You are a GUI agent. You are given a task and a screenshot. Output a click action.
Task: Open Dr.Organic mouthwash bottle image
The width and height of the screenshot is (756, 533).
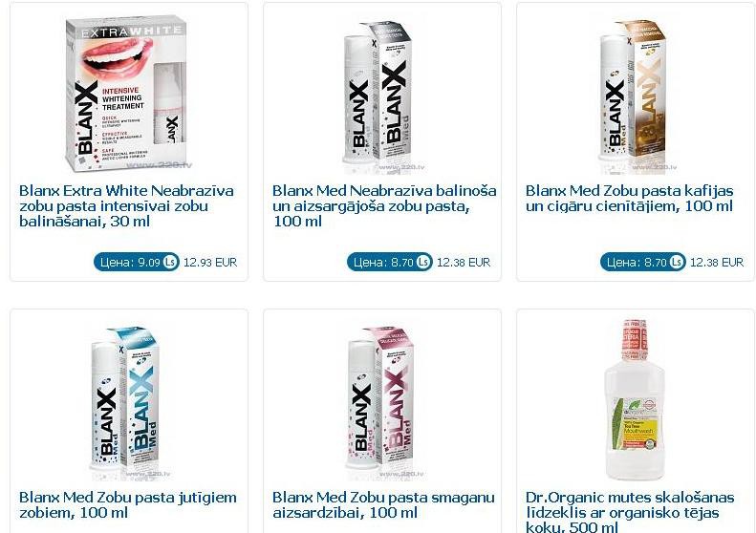(635, 400)
